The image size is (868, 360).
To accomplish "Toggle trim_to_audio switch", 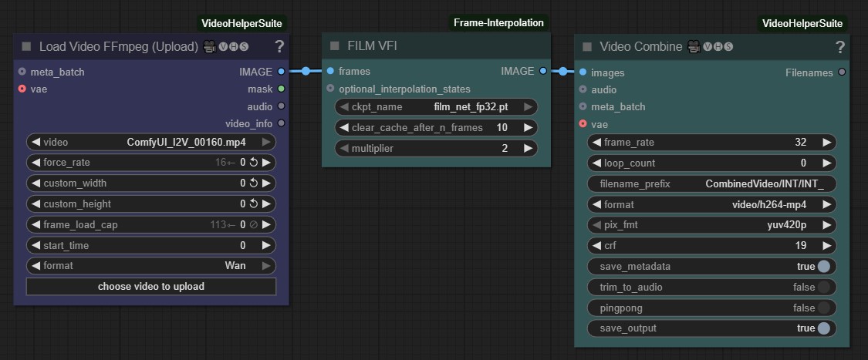I will pyautogui.click(x=824, y=287).
